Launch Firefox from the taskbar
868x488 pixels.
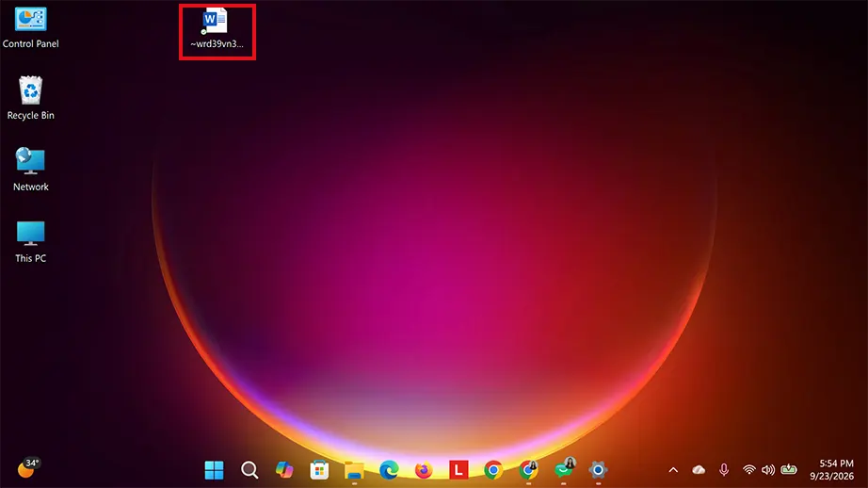[424, 470]
